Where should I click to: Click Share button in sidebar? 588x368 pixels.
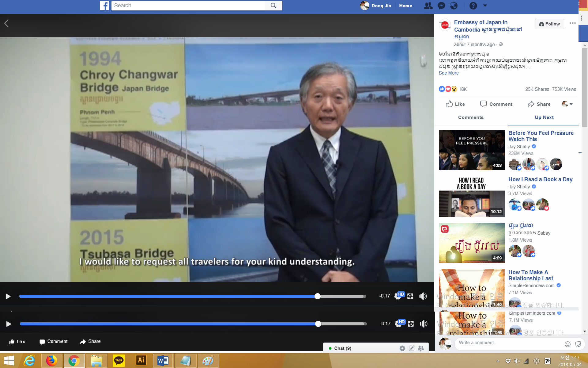pos(539,104)
